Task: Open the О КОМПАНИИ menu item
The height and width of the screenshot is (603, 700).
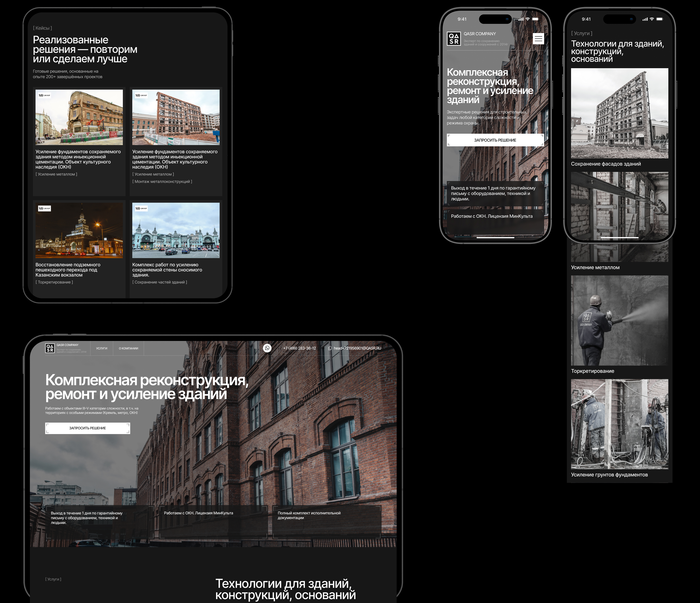Action: [128, 348]
